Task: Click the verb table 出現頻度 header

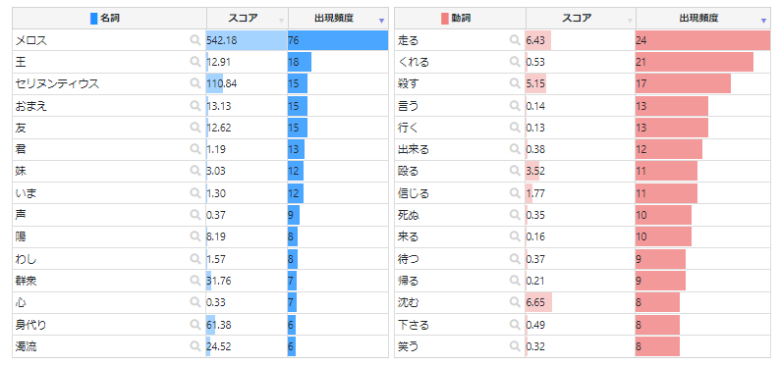Action: (703, 18)
